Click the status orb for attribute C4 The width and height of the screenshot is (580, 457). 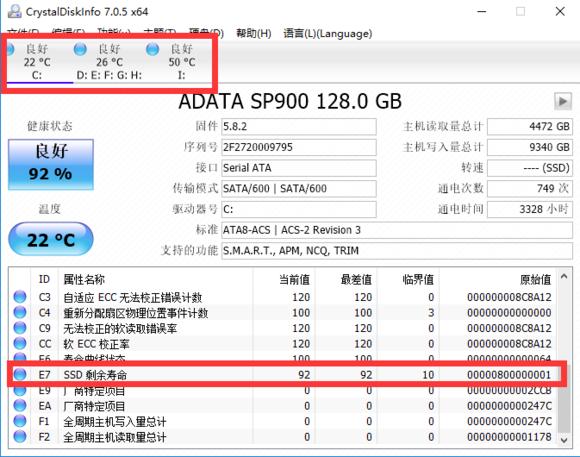[20, 312]
